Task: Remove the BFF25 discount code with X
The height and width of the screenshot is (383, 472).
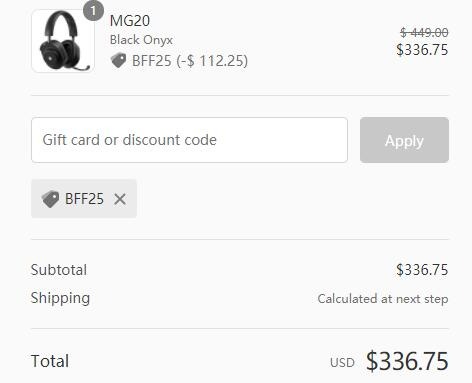Action: pos(120,199)
